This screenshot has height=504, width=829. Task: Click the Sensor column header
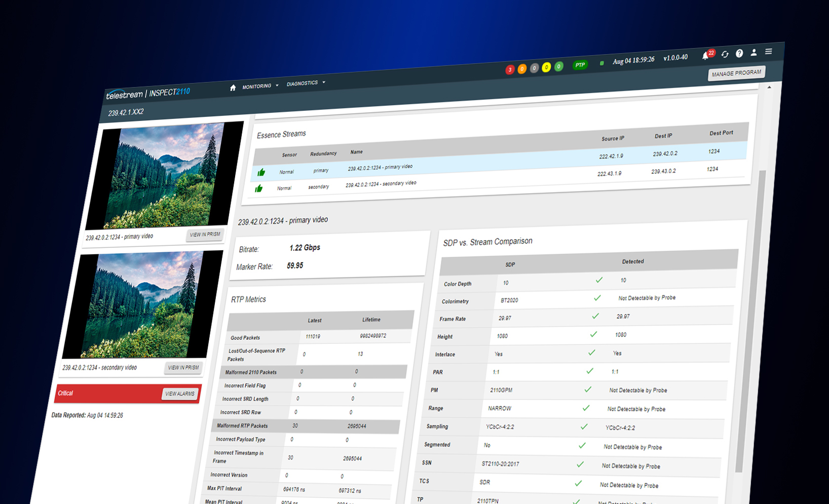pos(289,155)
